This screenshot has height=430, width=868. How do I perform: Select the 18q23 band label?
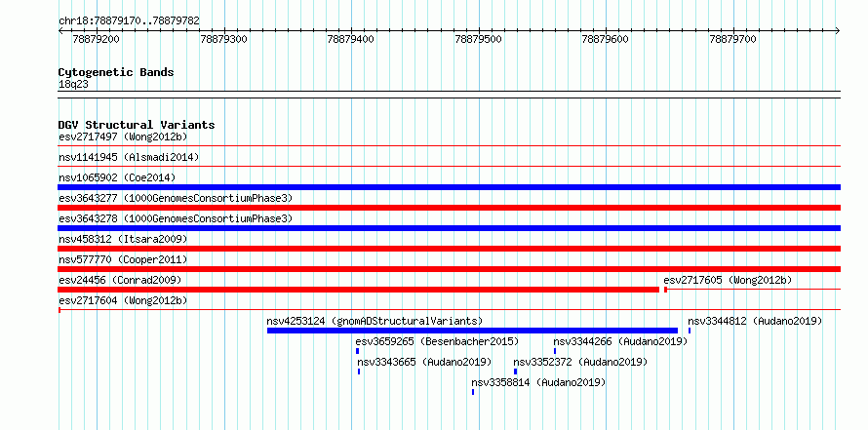click(x=73, y=85)
